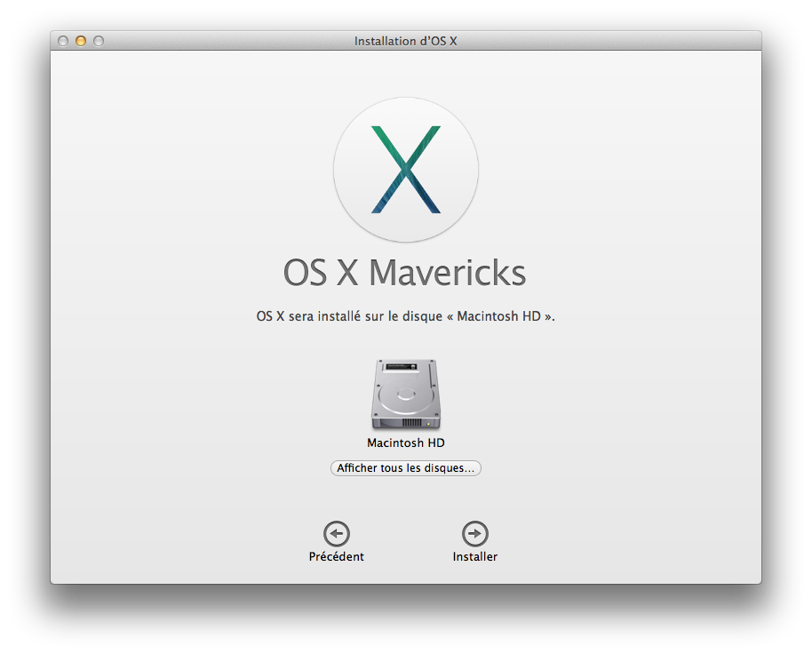The image size is (812, 654).
Task: Click the gray zoom button in title bar
Action: [99, 41]
